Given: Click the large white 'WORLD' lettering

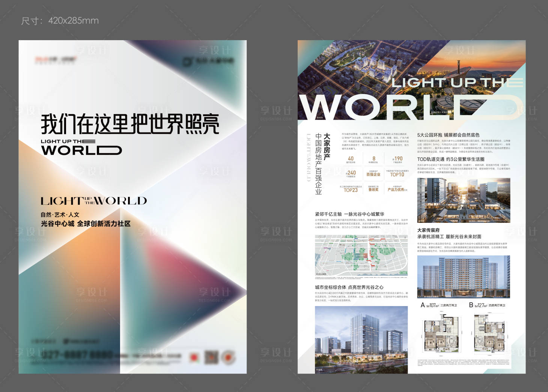Looking at the screenshot, I should pos(411,107).
